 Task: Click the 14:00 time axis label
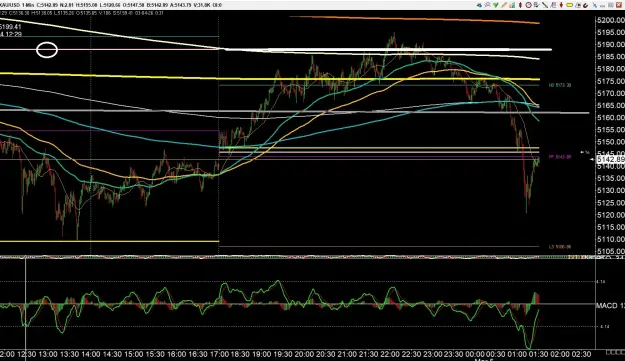pos(90,354)
